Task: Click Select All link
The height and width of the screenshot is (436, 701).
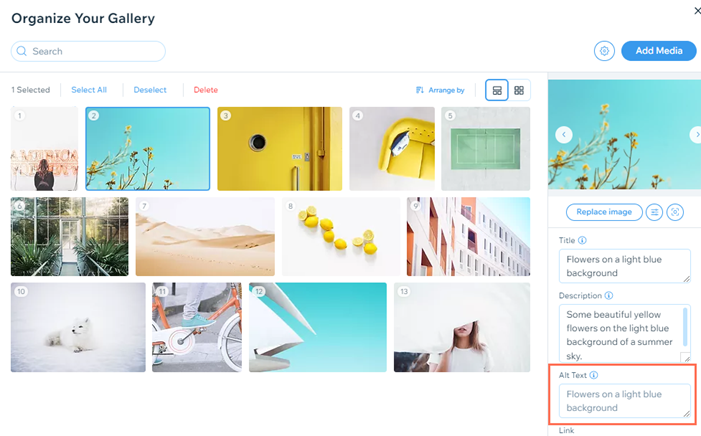Action: click(x=89, y=90)
